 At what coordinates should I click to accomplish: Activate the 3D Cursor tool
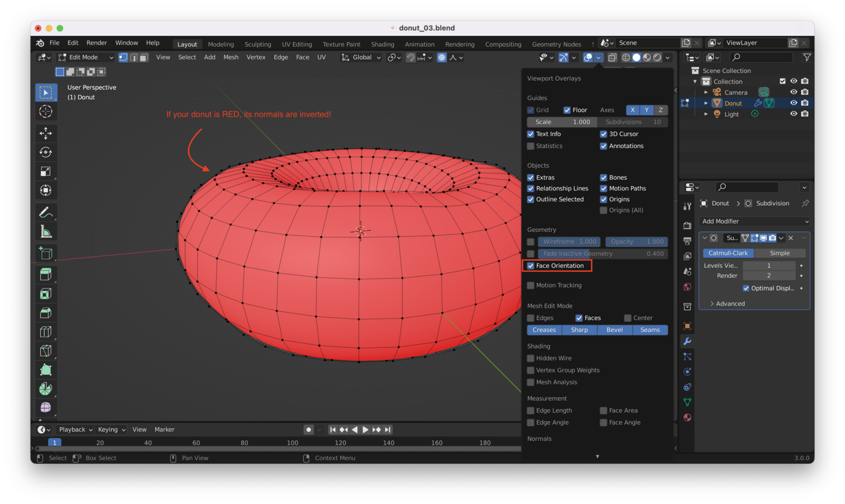click(x=46, y=112)
